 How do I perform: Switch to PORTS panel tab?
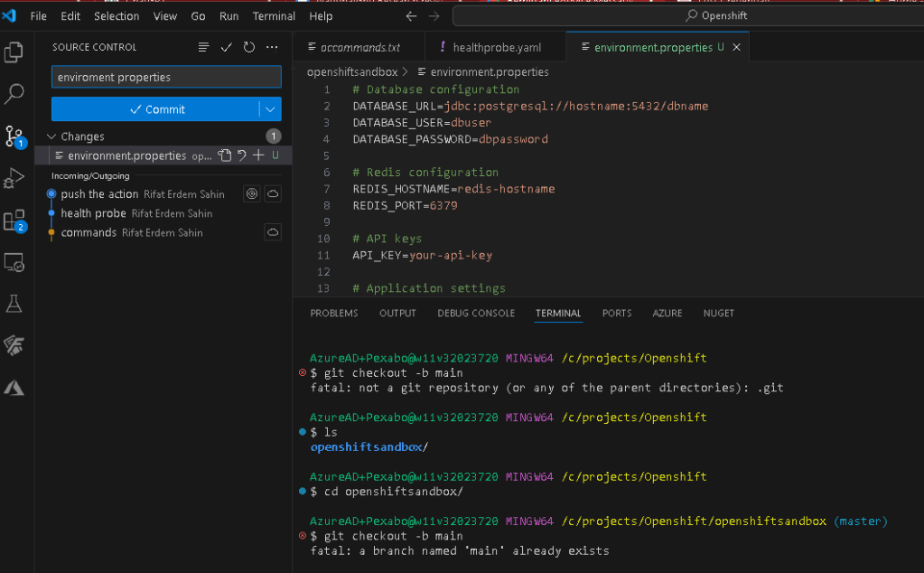tap(617, 313)
